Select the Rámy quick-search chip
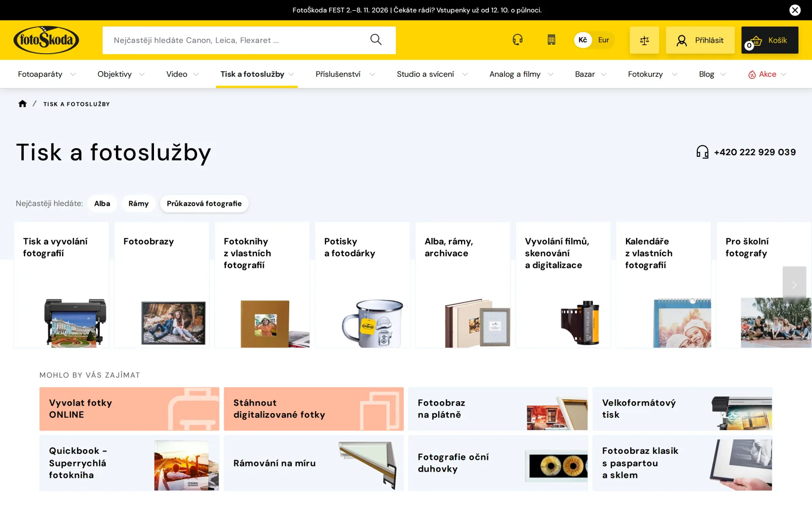Viewport: 812px width, 508px height. [138, 204]
